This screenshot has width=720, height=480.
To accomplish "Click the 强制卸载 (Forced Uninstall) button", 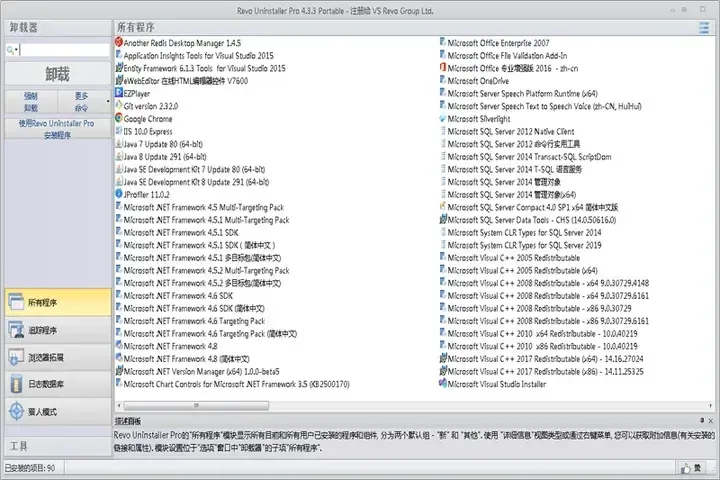I will click(x=31, y=102).
